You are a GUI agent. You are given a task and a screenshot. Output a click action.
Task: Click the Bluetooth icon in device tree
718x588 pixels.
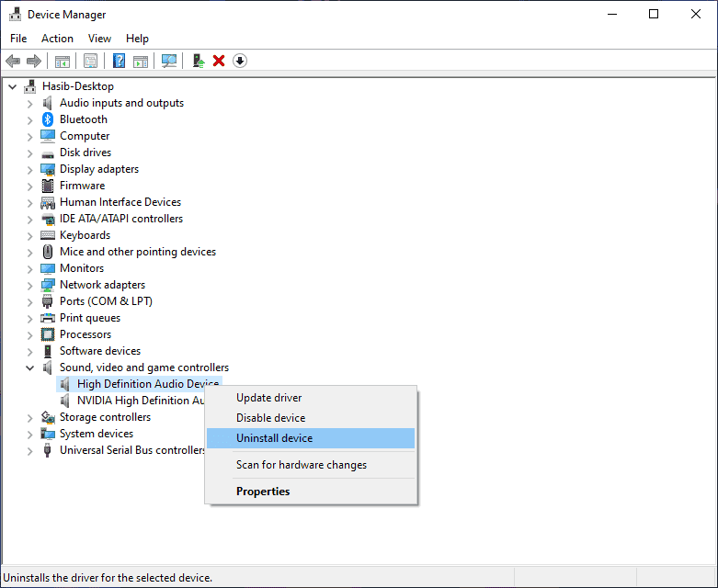(48, 119)
